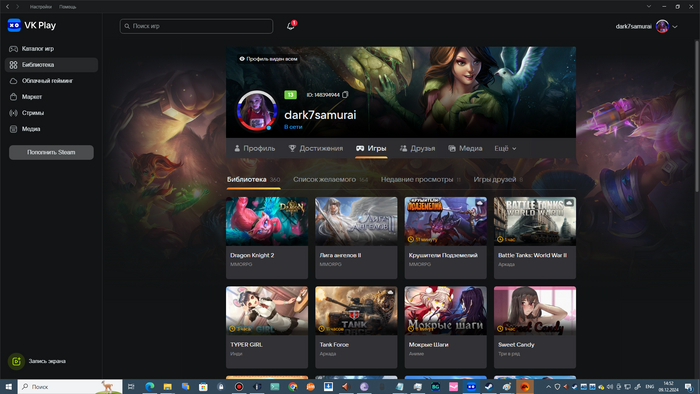Click the Пополнить Steam button

[x=51, y=152]
